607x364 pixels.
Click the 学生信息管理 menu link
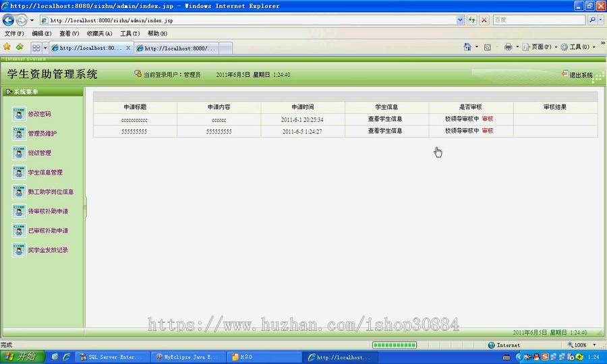coord(45,172)
